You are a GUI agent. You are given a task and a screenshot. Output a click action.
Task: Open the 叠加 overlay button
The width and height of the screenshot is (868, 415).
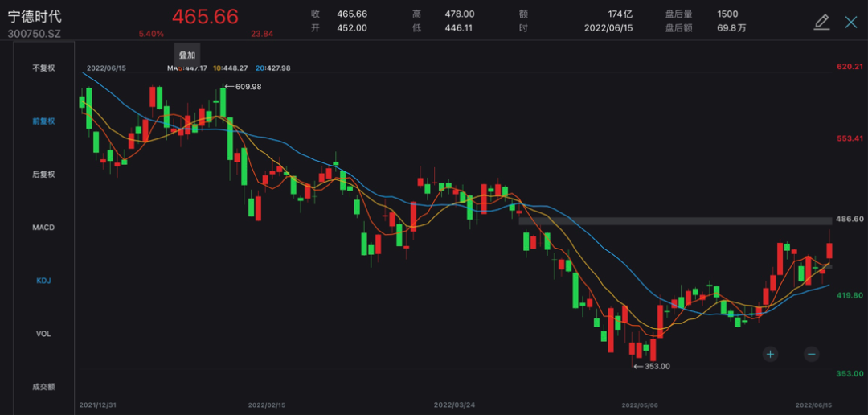tap(187, 55)
